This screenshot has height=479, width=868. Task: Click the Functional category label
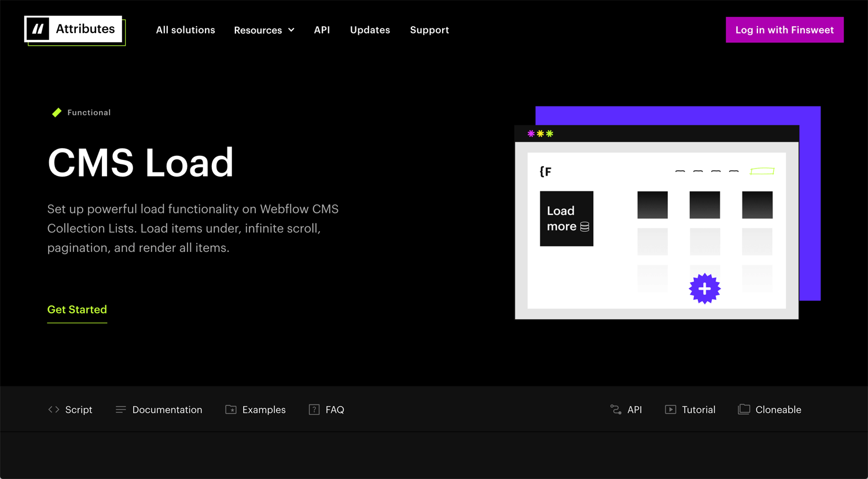(89, 112)
